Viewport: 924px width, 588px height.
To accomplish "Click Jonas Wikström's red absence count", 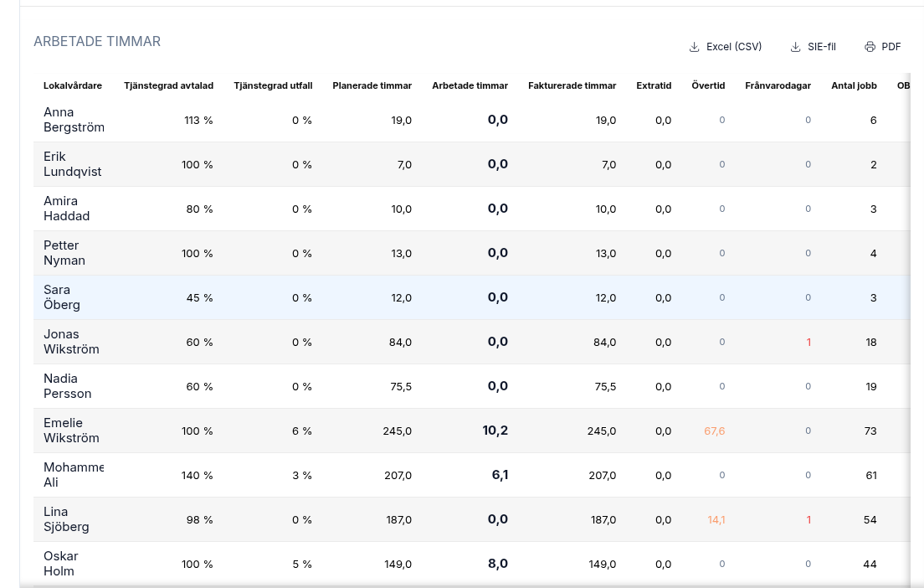I will (x=808, y=342).
